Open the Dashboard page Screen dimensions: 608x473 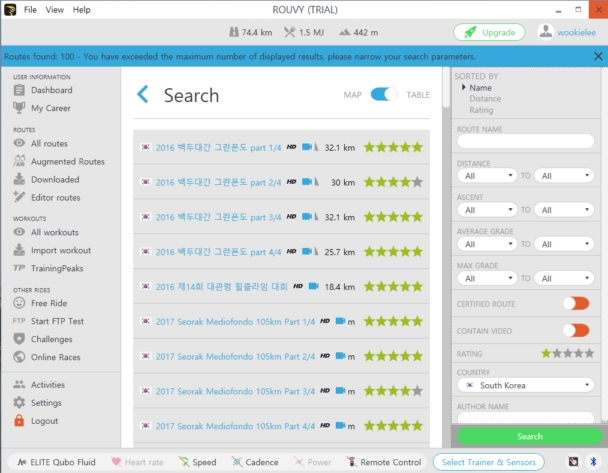click(x=51, y=90)
